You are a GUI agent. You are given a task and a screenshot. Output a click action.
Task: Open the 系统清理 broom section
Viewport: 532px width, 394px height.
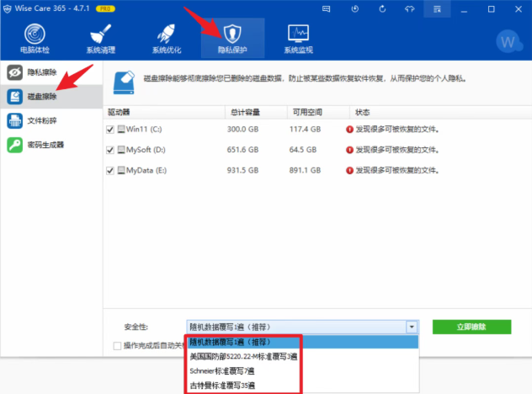click(x=100, y=38)
